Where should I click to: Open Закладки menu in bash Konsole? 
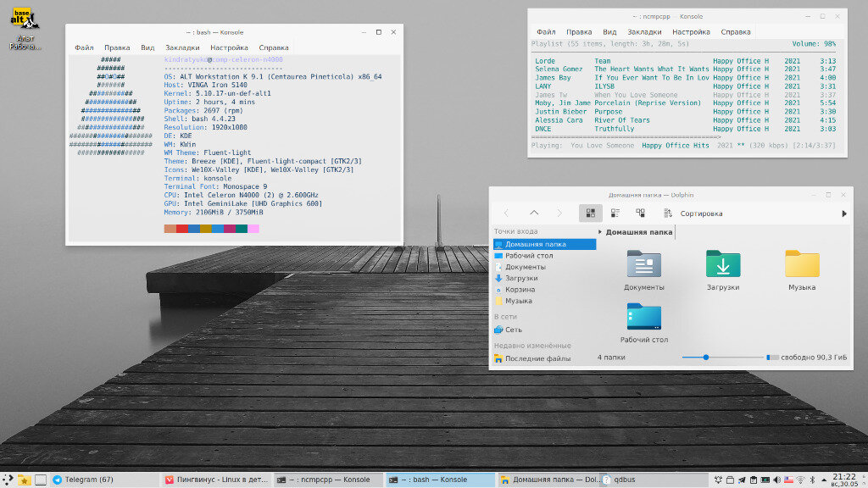182,47
